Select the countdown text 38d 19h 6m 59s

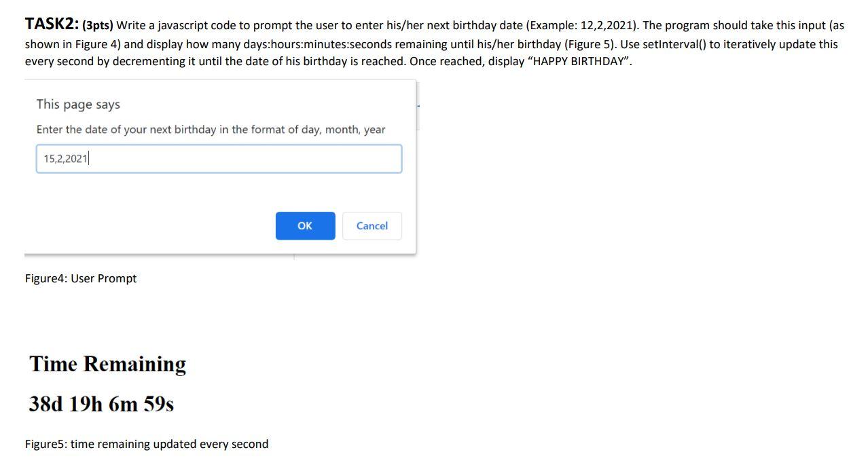(x=100, y=403)
